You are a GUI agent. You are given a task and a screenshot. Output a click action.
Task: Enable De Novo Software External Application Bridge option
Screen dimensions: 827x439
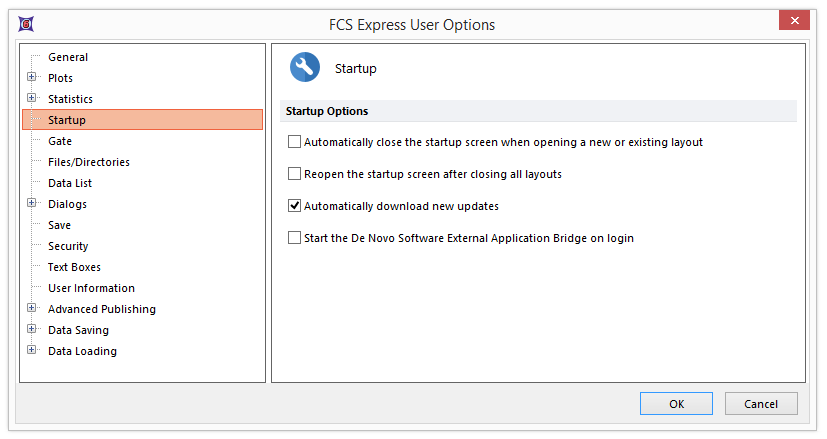pyautogui.click(x=294, y=238)
